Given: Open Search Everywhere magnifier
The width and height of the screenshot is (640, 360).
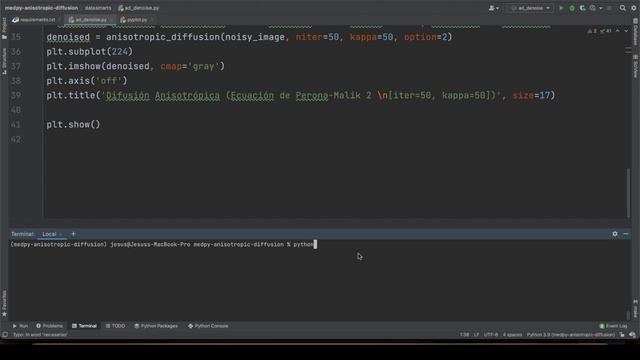Looking at the screenshot, I should tap(622, 8).
